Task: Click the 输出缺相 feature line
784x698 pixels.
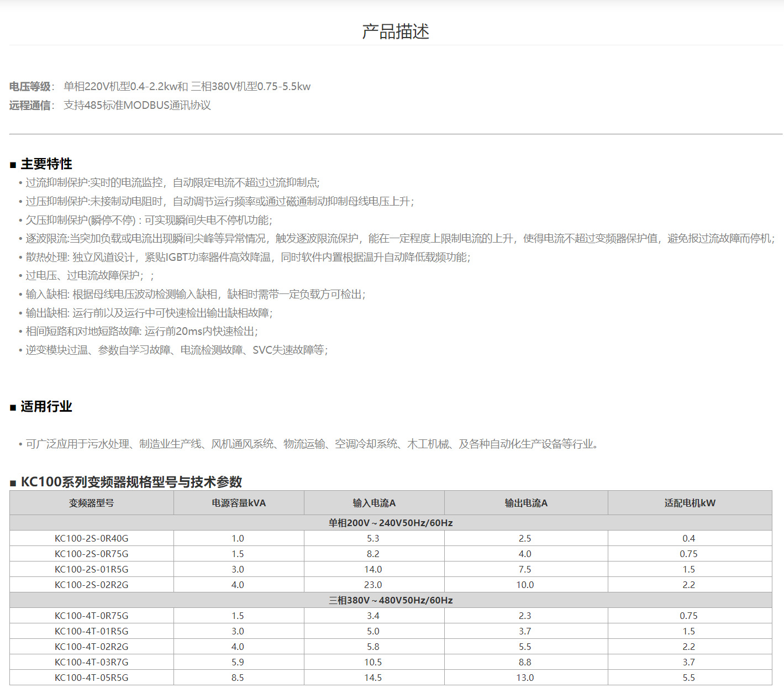Action: tap(149, 313)
